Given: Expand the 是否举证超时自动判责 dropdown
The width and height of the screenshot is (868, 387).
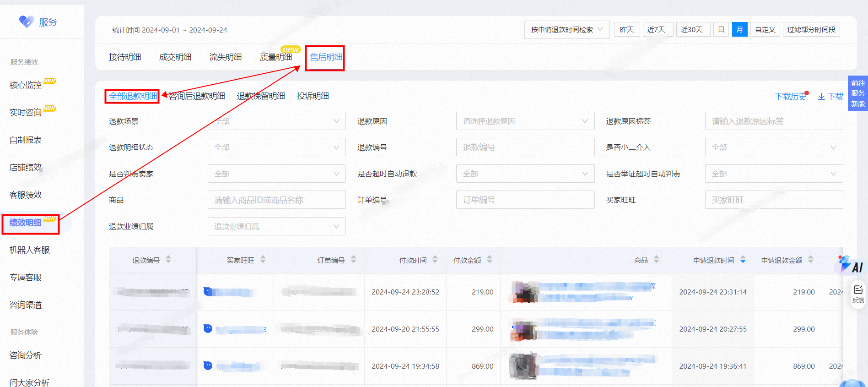Looking at the screenshot, I should click(x=774, y=174).
